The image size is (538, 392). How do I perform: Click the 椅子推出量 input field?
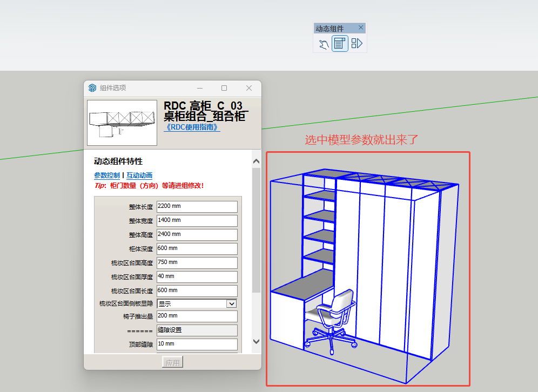point(197,316)
